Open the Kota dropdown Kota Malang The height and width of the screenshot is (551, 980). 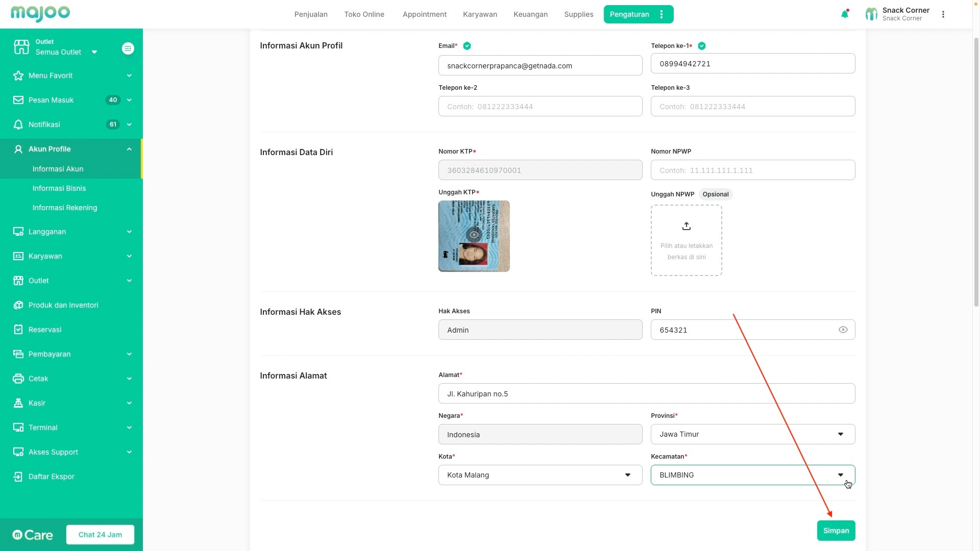[x=540, y=475]
